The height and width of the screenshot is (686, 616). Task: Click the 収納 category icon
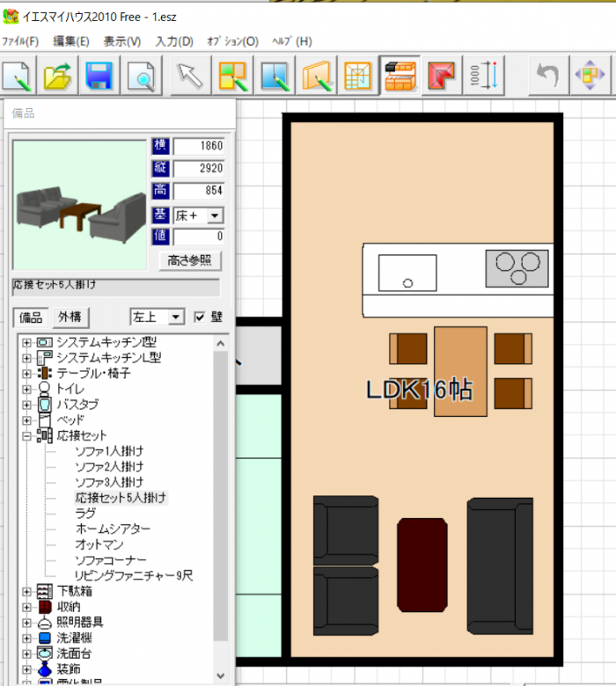(44, 607)
